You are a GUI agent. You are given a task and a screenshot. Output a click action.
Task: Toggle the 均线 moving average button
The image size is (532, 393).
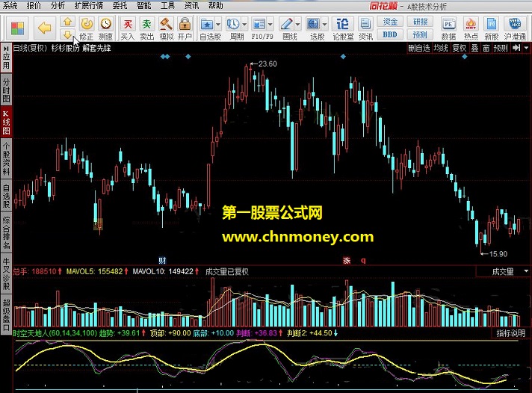pos(441,49)
